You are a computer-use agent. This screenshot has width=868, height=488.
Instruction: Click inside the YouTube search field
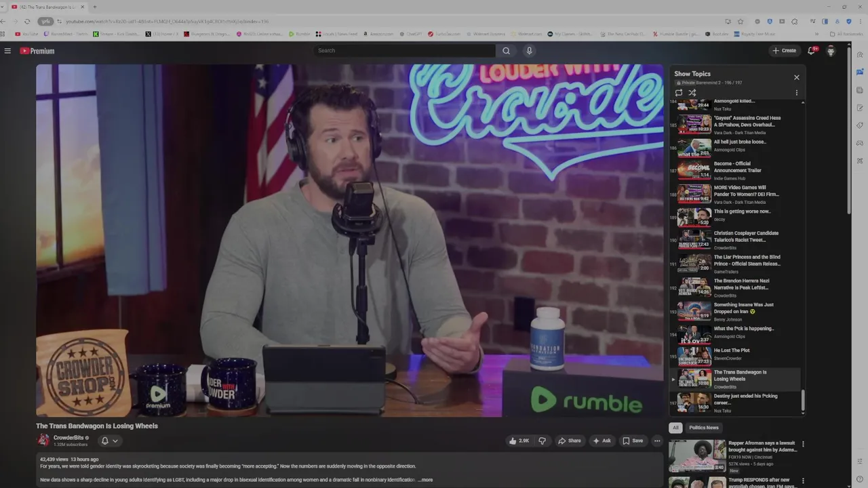click(x=405, y=50)
